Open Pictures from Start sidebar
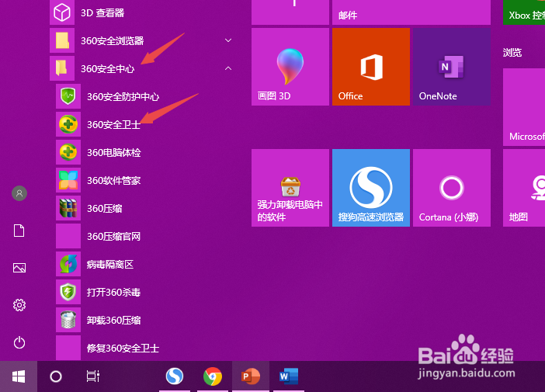Image resolution: width=545 pixels, height=392 pixels. pos(19,268)
